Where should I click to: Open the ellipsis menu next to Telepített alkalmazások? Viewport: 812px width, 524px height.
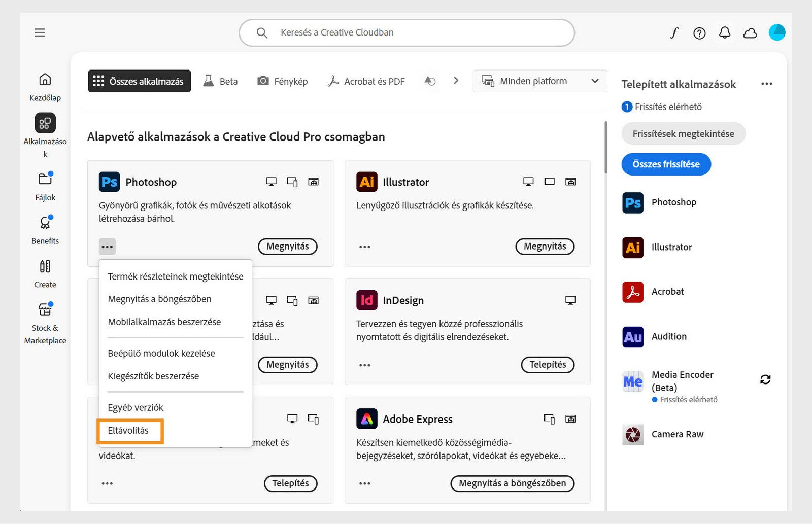[x=766, y=84]
